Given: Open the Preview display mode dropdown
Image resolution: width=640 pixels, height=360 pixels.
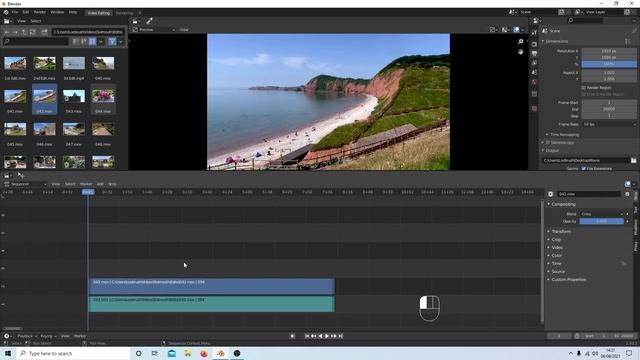Looking at the screenshot, I should point(154,30).
